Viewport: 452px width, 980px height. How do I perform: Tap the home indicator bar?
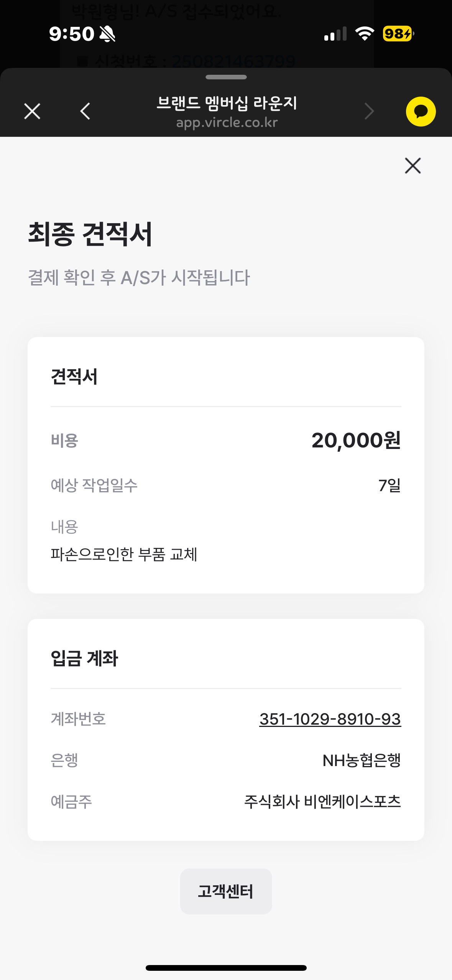tap(226, 968)
